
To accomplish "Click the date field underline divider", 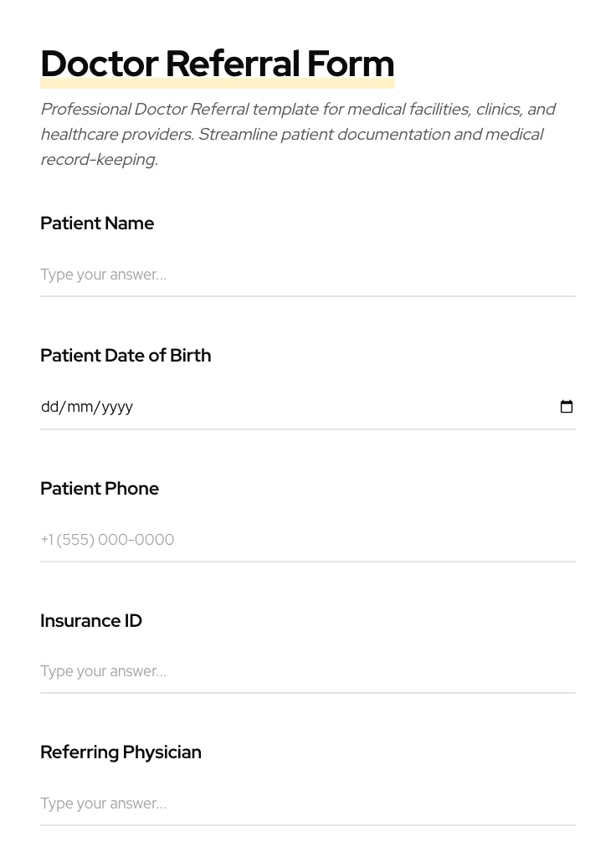I will (308, 428).
